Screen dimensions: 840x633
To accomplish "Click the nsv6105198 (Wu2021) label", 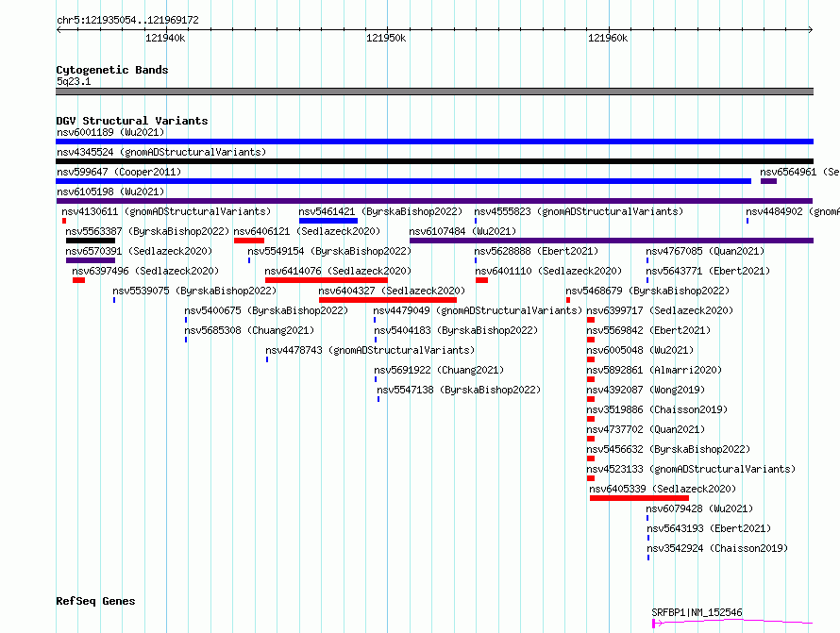I will click(x=110, y=192).
